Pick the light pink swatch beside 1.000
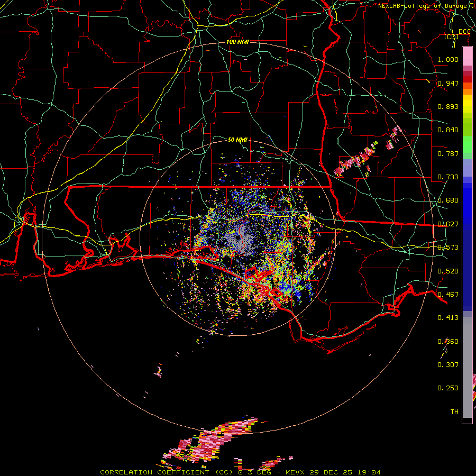Viewport: 476px width, 476px height. (x=467, y=57)
